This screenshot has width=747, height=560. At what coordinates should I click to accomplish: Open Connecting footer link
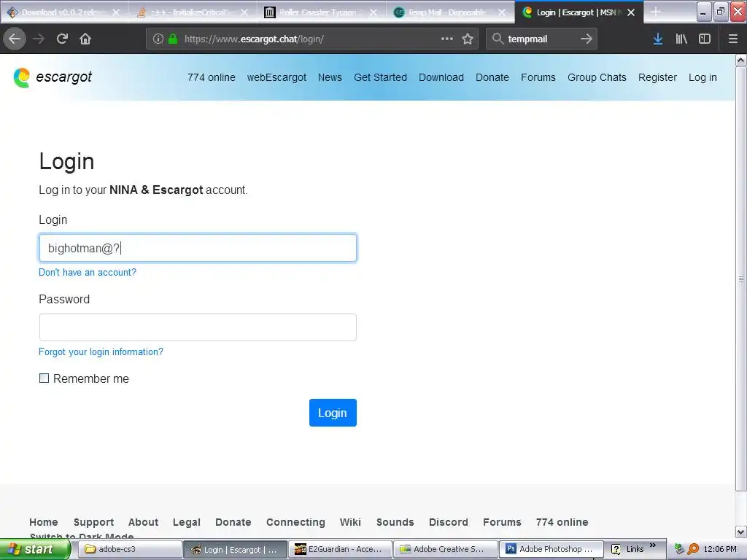295,522
